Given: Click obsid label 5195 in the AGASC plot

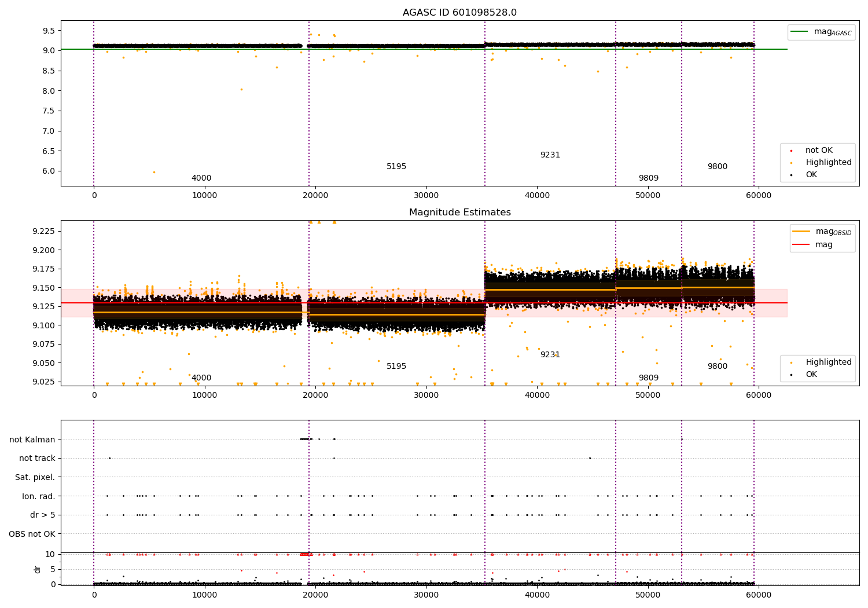Looking at the screenshot, I should pos(396,167).
